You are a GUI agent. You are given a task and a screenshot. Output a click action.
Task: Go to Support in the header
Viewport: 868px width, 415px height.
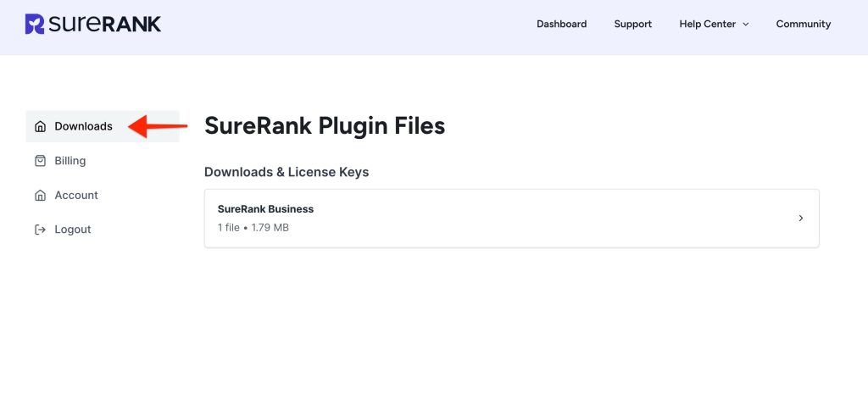(x=632, y=24)
